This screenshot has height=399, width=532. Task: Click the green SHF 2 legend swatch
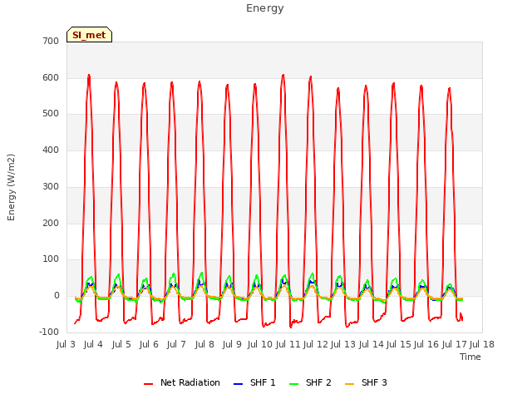coord(293,384)
